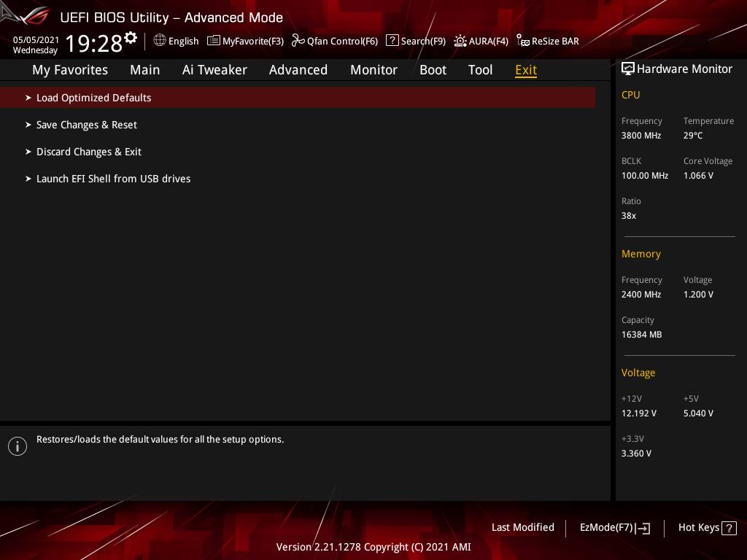Click the Version 2.21.1278 copyright text
The height and width of the screenshot is (560, 747).
[x=373, y=547]
